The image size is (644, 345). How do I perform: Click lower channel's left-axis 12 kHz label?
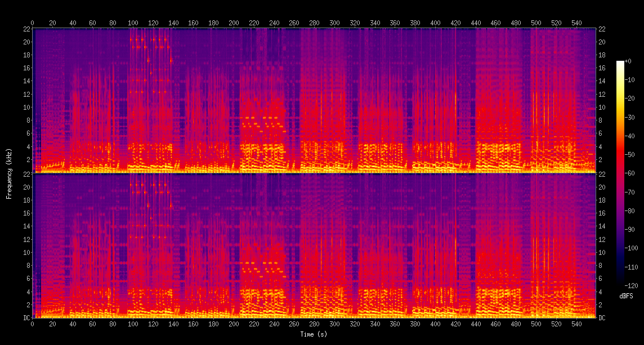pos(27,239)
